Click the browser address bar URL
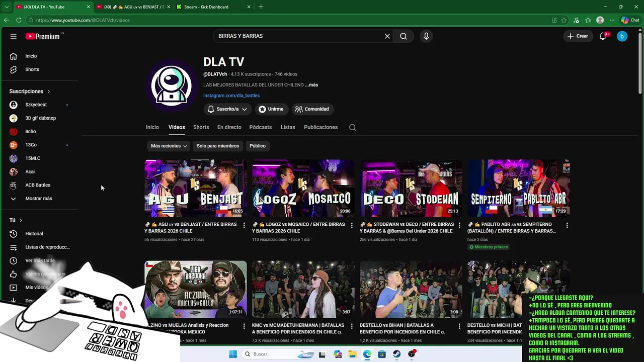 tap(83, 20)
